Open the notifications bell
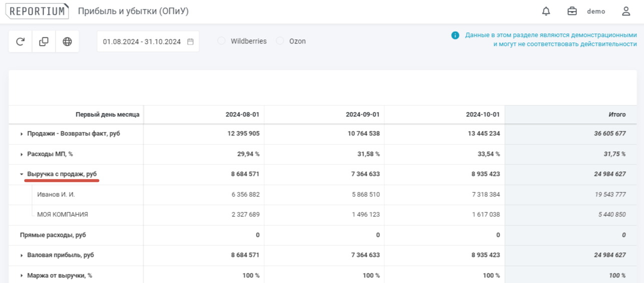 tap(546, 11)
